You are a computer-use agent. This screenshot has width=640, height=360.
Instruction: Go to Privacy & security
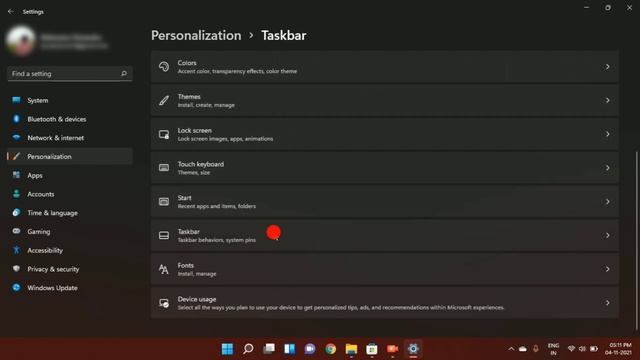pyautogui.click(x=70, y=269)
